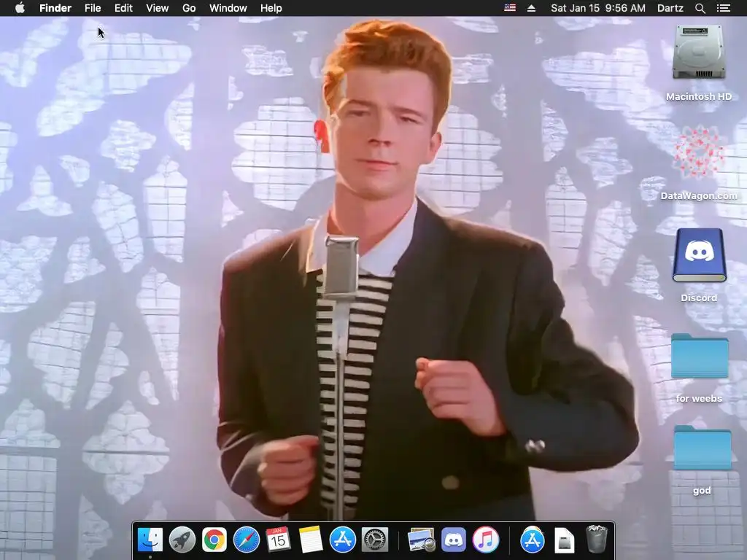The height and width of the screenshot is (560, 747).
Task: Open Preview app in the Dock
Action: point(421,540)
